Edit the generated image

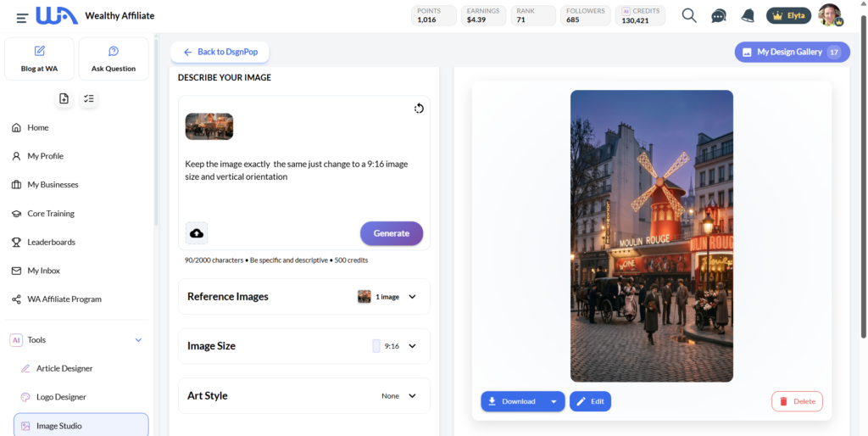[590, 401]
